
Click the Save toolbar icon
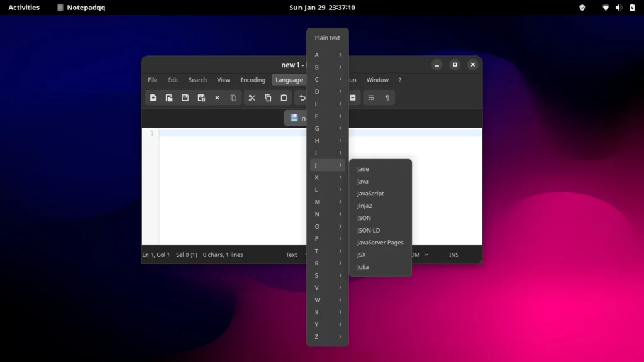coord(185,97)
